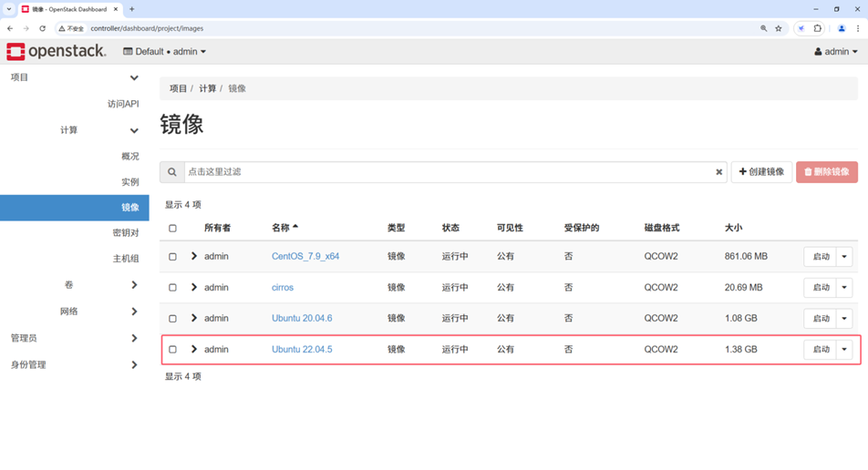Open 密钥对 in the sidebar
868x470 pixels.
[126, 233]
